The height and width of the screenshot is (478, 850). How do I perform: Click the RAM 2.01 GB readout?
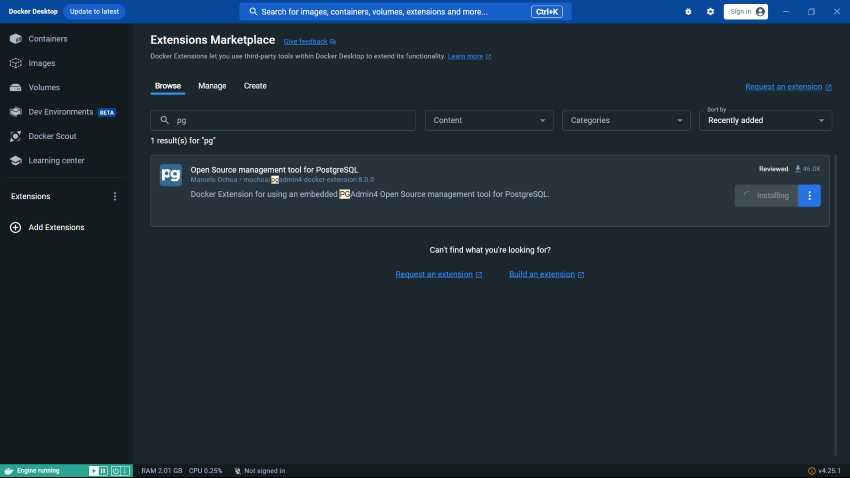pos(162,471)
